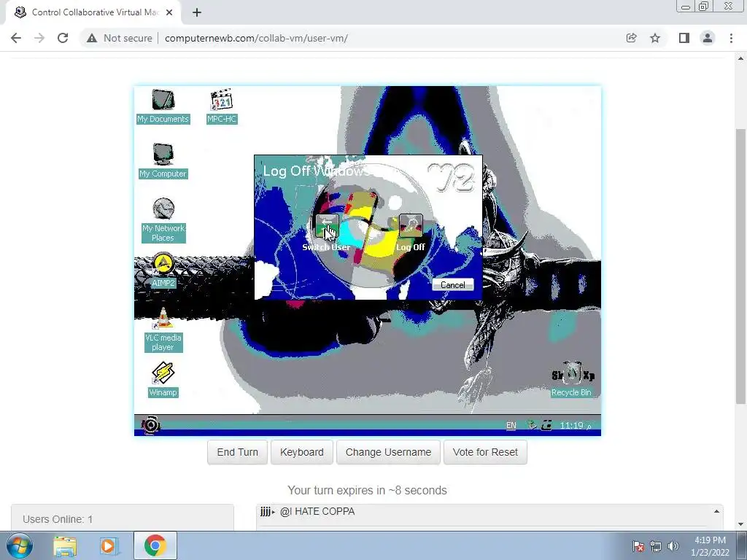Open the VM start button on taskbar
This screenshot has height=560, width=747.
tap(150, 425)
